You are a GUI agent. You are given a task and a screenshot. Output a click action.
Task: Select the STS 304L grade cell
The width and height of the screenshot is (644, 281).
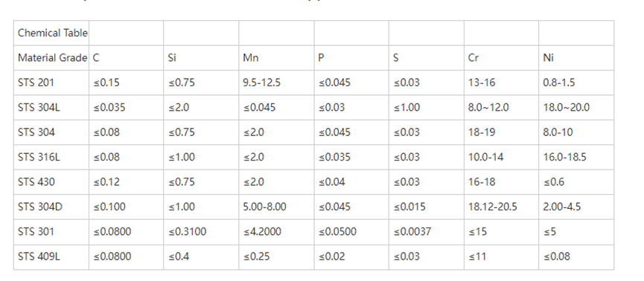tap(51, 108)
